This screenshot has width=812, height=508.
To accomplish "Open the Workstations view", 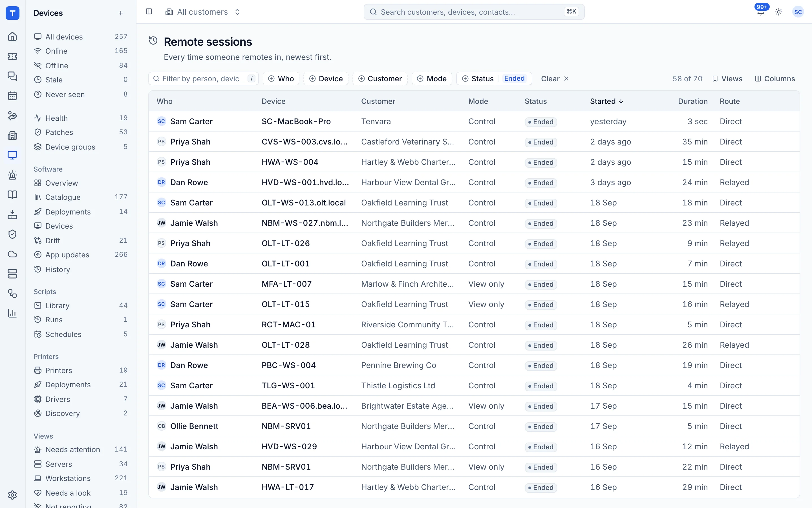I will (81, 478).
